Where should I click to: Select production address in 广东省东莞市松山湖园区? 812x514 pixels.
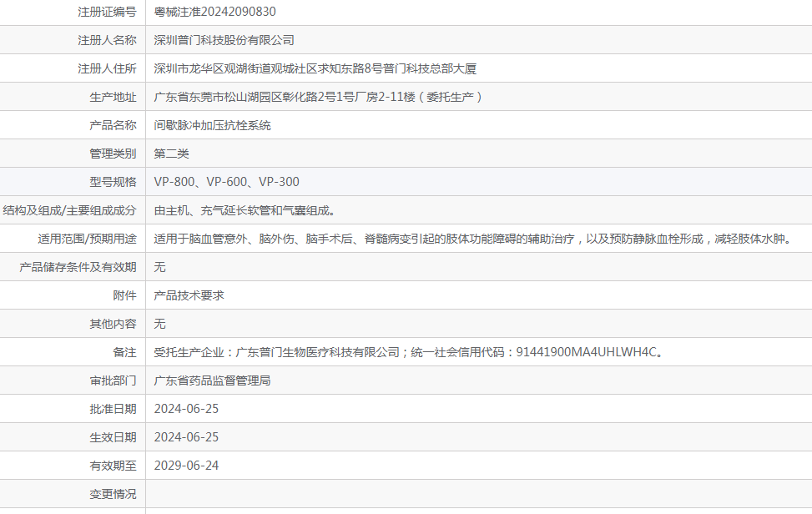pos(318,97)
